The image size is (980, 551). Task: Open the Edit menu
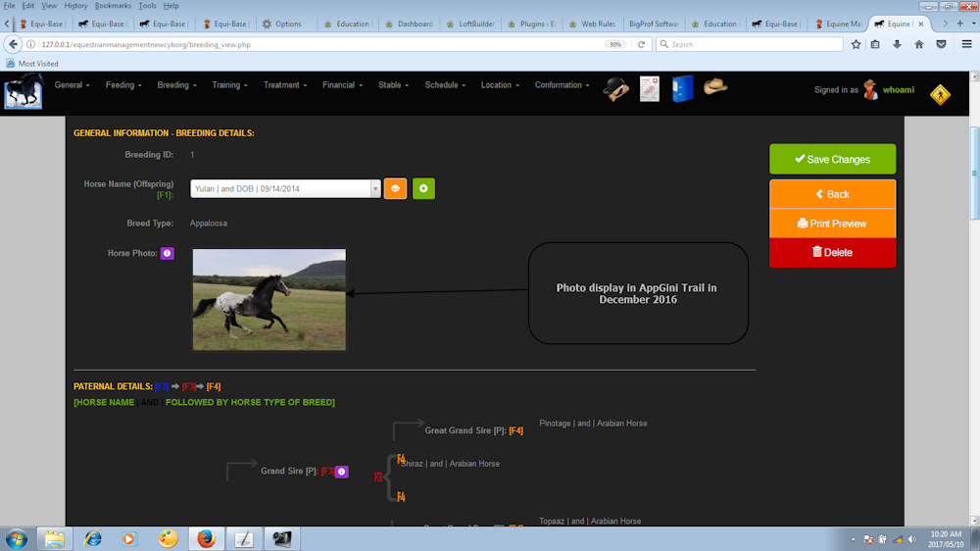click(x=28, y=6)
